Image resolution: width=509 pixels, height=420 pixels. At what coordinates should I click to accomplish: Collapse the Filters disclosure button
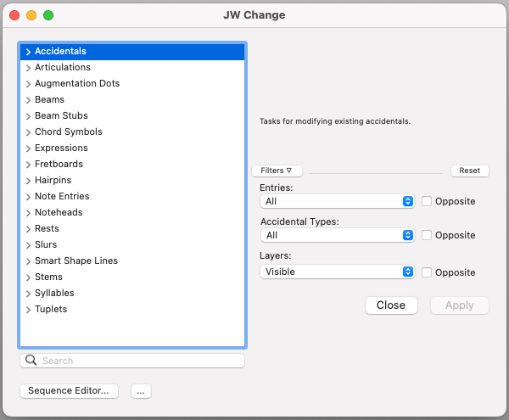tap(277, 171)
